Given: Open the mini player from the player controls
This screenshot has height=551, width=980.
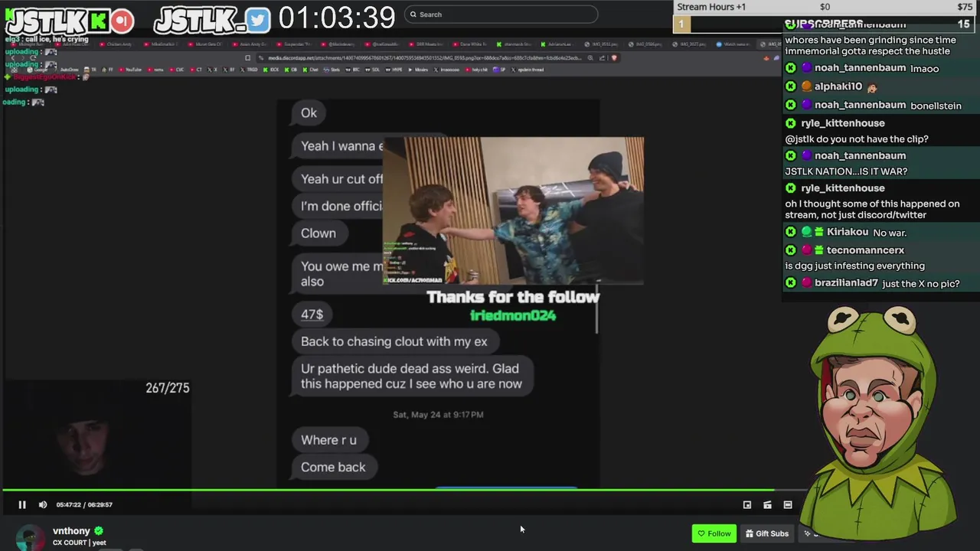Looking at the screenshot, I should point(747,504).
